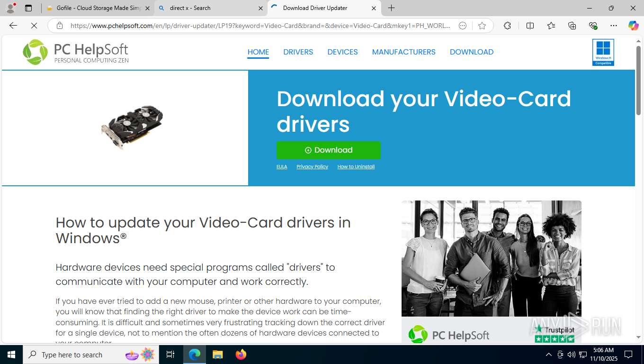
Task: Select the Download Driver Updater tab
Action: coord(324,8)
